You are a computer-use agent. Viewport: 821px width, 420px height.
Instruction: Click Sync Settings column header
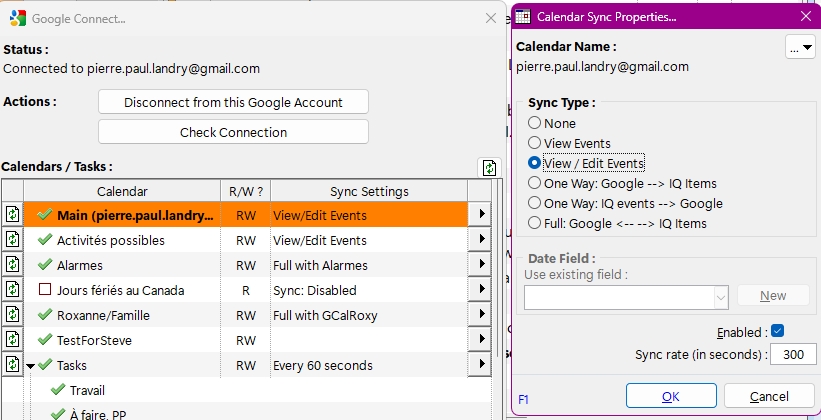(369, 191)
